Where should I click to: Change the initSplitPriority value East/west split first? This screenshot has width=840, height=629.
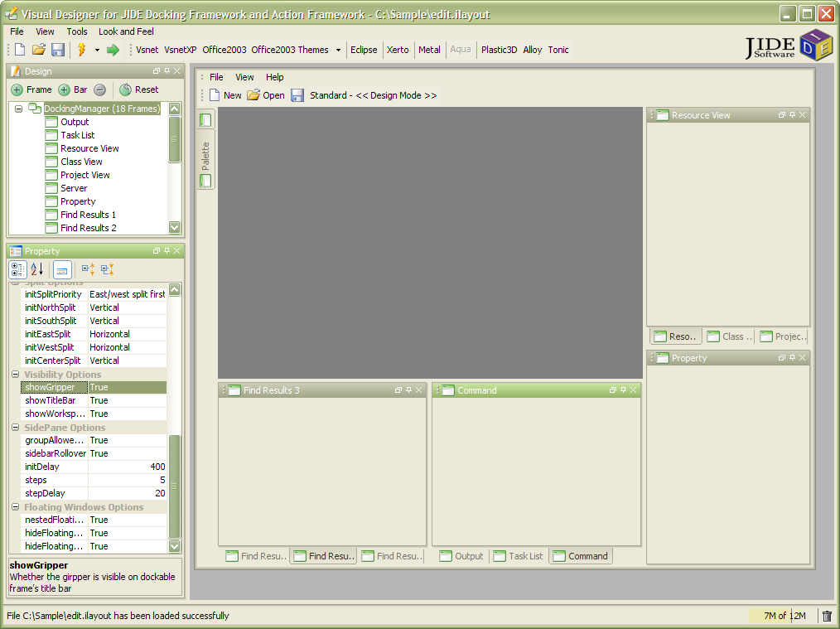(127, 294)
